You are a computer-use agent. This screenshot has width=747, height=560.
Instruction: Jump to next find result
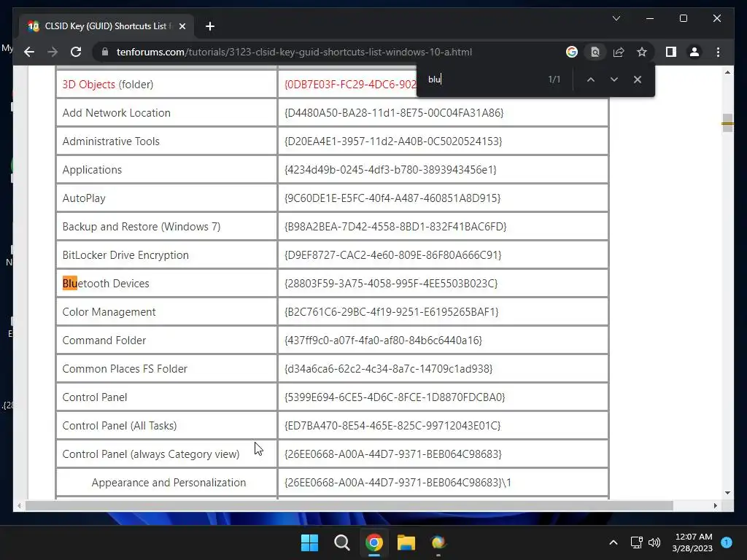coord(614,79)
